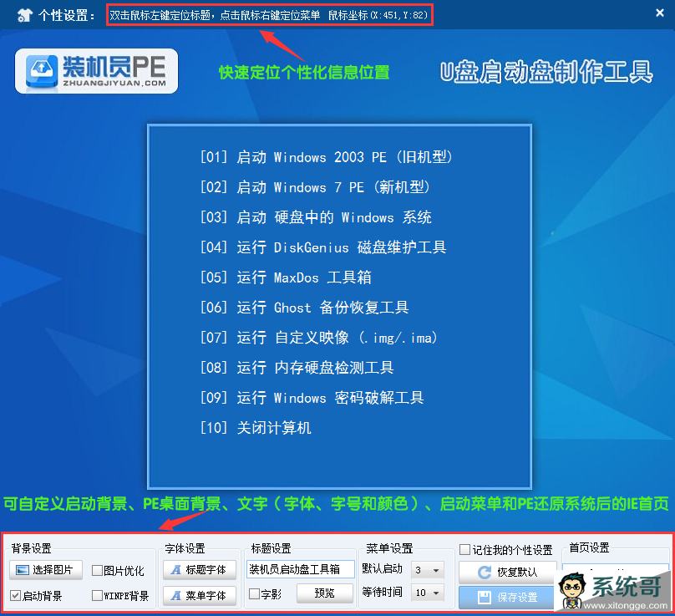
Task: Click the 首页设置 group label
Action: click(589, 547)
